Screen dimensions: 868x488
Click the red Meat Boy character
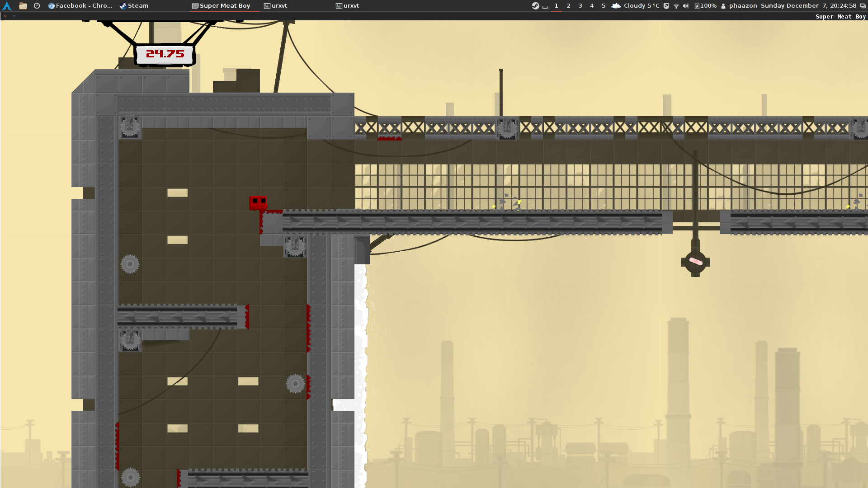point(258,202)
